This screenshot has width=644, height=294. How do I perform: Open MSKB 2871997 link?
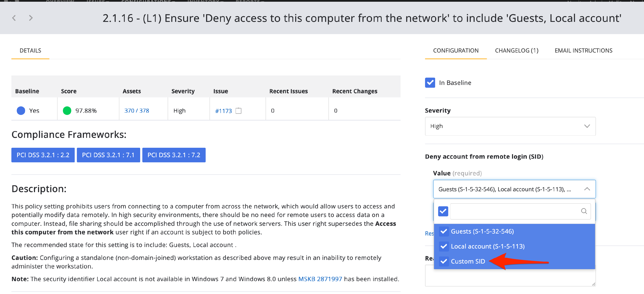coord(320,279)
